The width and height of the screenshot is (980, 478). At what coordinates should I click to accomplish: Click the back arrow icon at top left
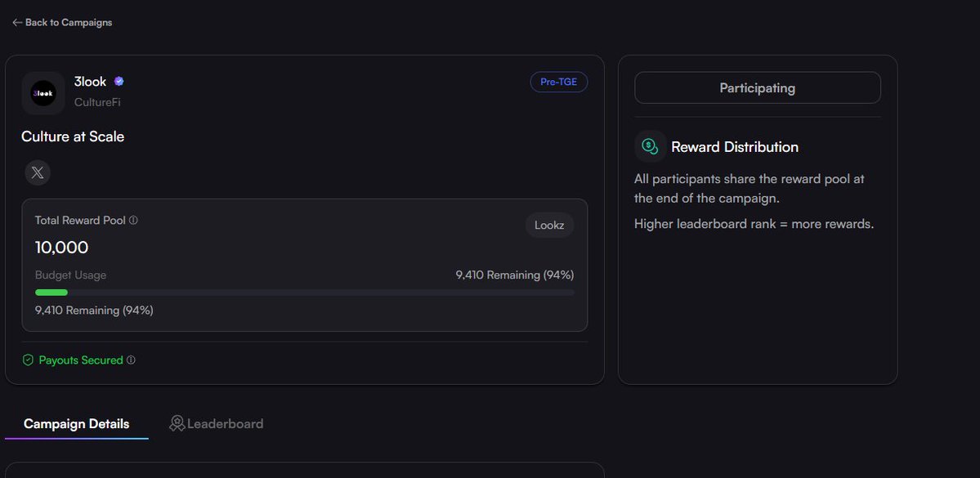click(x=17, y=23)
